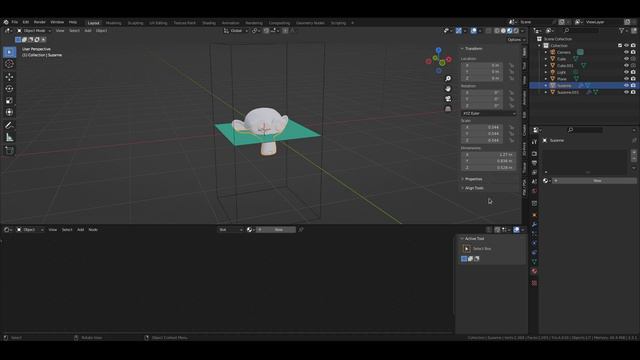The height and width of the screenshot is (360, 640).
Task: Enable X-ray toggle in viewport header
Action: point(488,31)
